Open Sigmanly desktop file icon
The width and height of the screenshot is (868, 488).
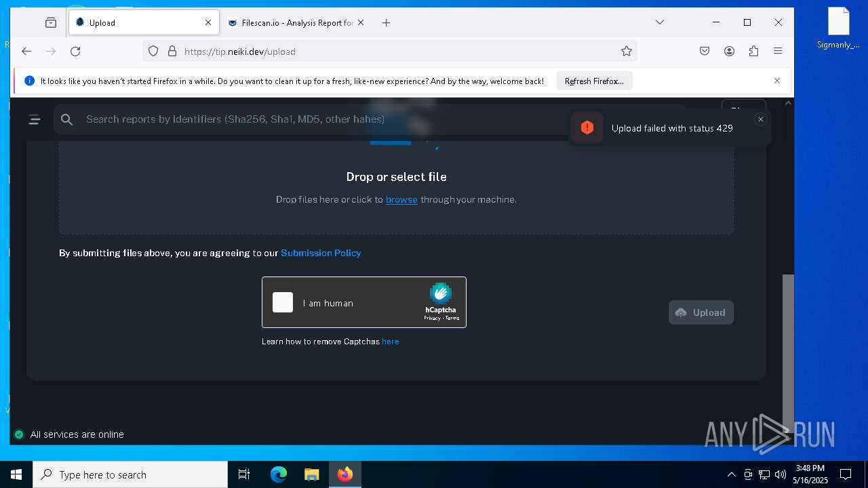[839, 28]
